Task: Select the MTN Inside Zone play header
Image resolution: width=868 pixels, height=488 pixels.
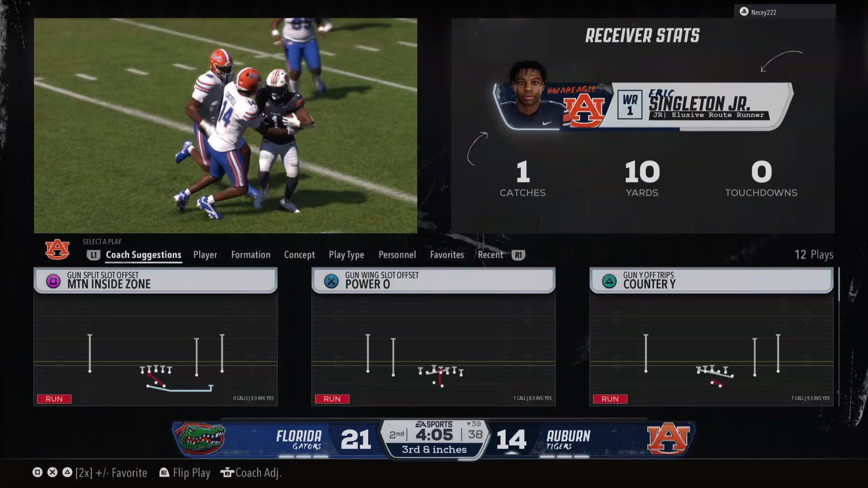Action: tap(156, 280)
